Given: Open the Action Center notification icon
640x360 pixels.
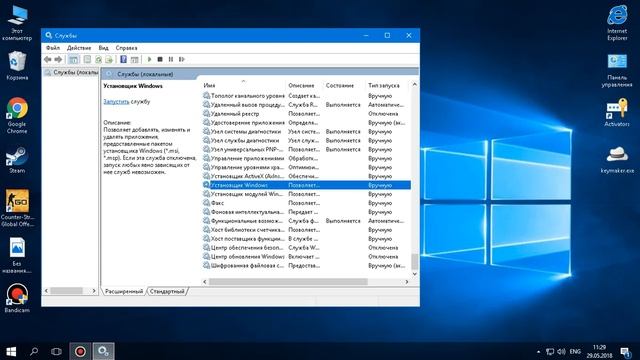Looking at the screenshot, I should tap(625, 351).
